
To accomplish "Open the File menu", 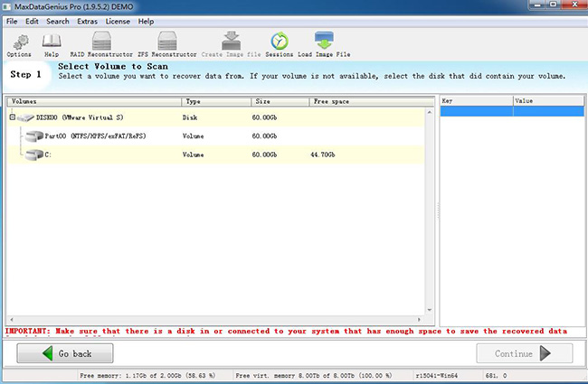I will point(12,22).
